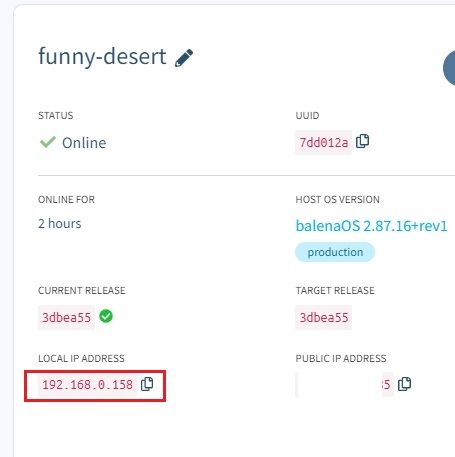Copy the UUID 7dd012a
The width and height of the screenshot is (455, 457).
click(x=362, y=141)
